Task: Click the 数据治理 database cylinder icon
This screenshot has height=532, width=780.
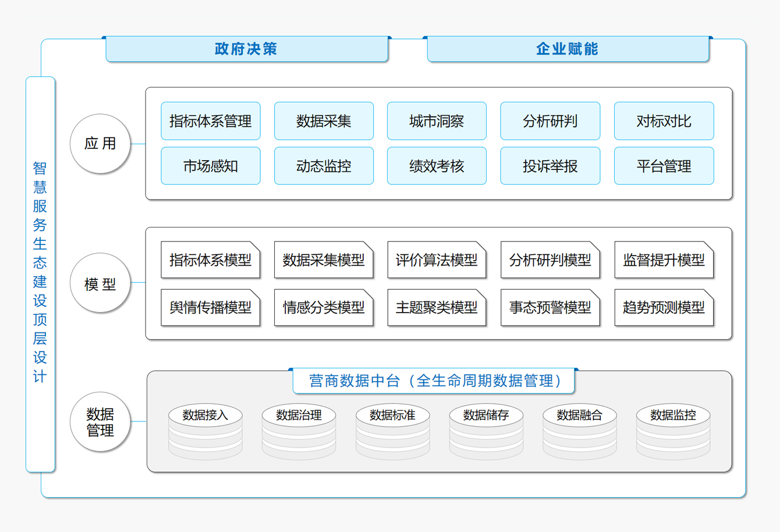Action: click(x=299, y=431)
